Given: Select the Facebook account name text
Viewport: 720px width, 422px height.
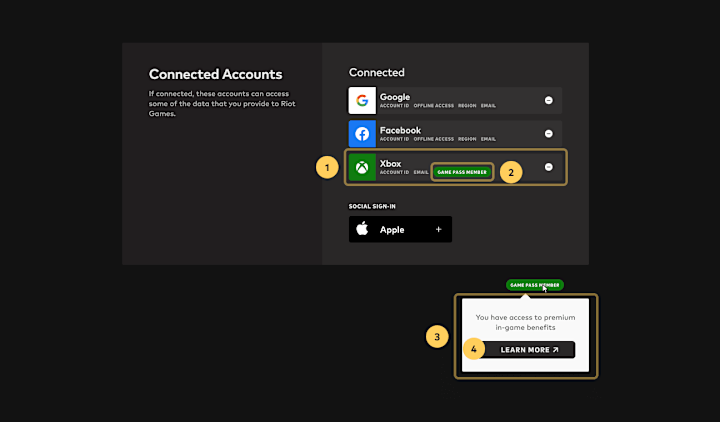Looking at the screenshot, I should pos(400,130).
